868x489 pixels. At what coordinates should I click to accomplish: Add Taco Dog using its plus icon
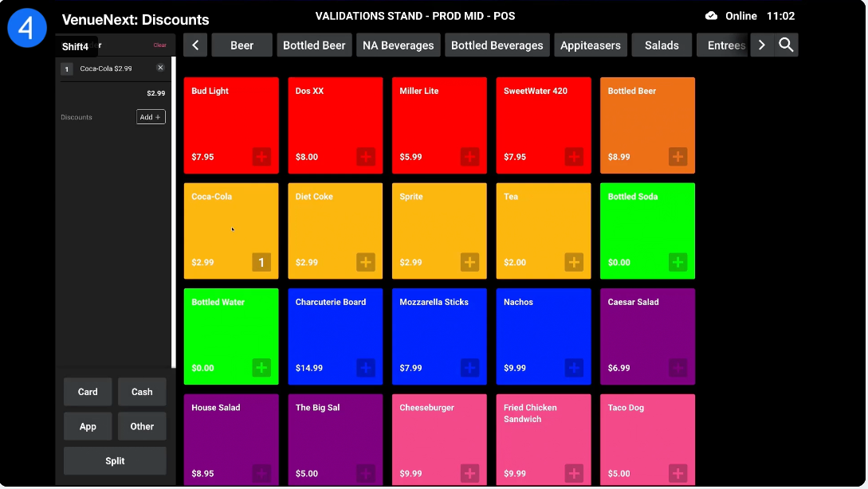coord(678,474)
